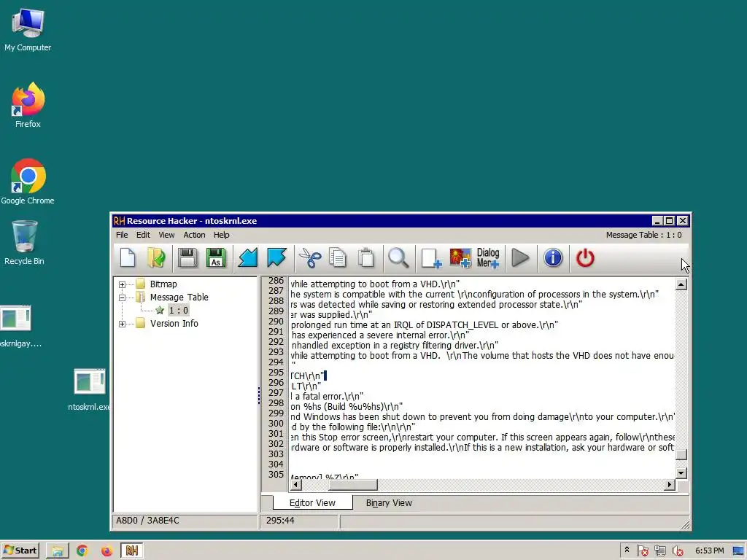Click the Dialog Merge toolbar icon
The image size is (747, 560).
(x=488, y=258)
